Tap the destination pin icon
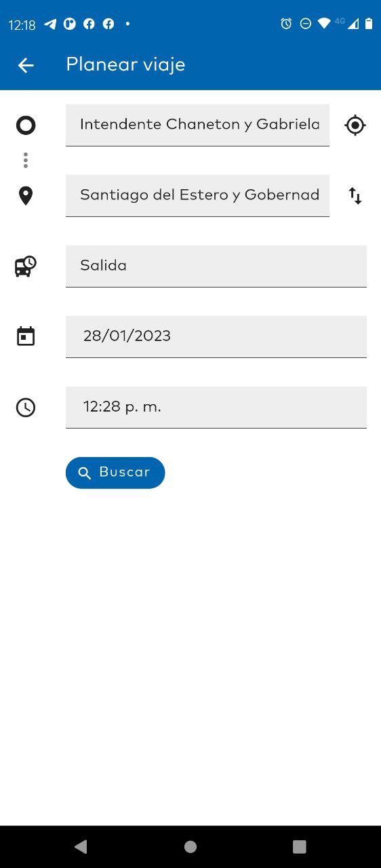The image size is (381, 868). [26, 196]
